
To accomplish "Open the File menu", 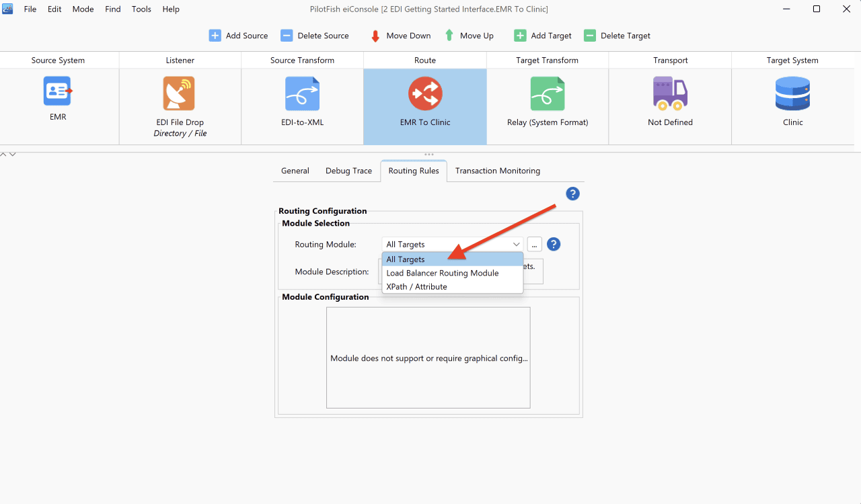I will pos(30,9).
